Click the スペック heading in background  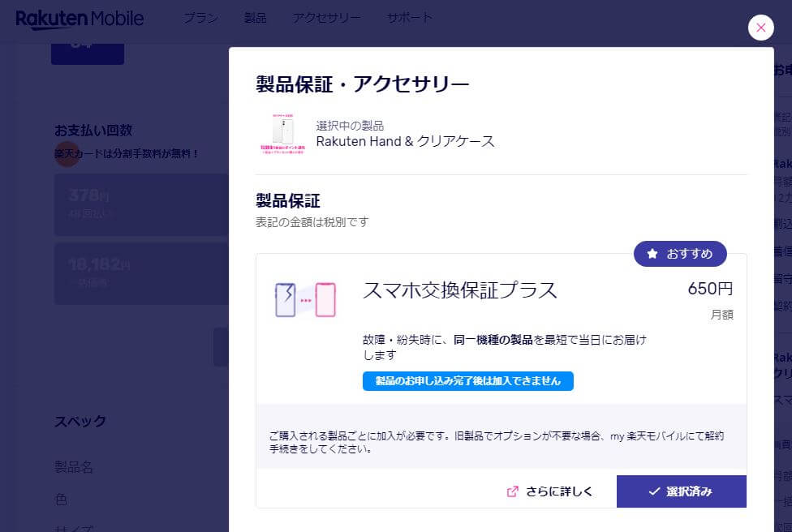80,421
